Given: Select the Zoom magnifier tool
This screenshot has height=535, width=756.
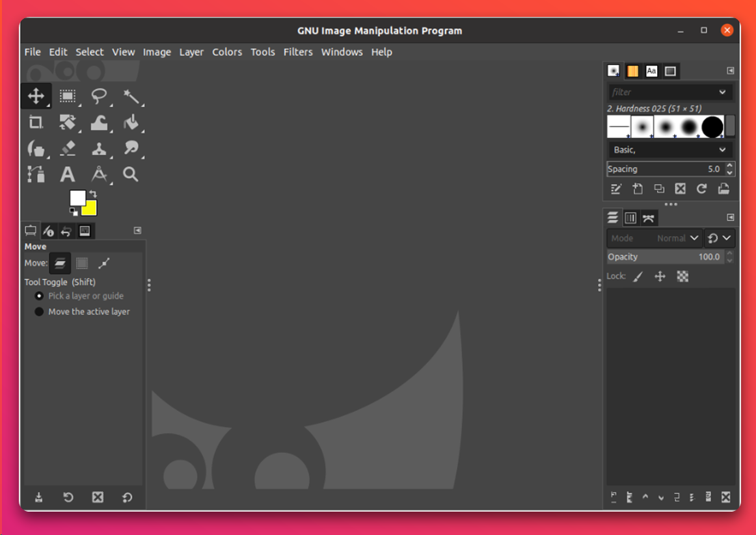Looking at the screenshot, I should [131, 174].
